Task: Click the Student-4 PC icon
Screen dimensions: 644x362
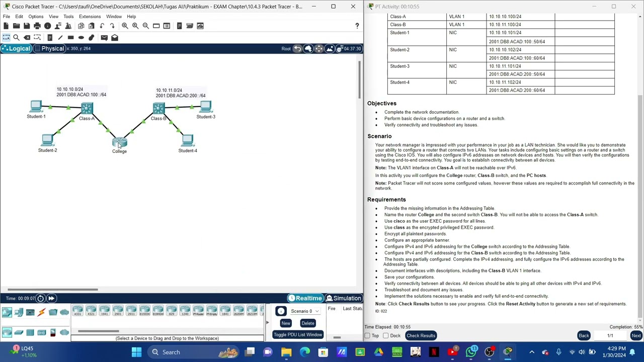Action: (x=187, y=141)
